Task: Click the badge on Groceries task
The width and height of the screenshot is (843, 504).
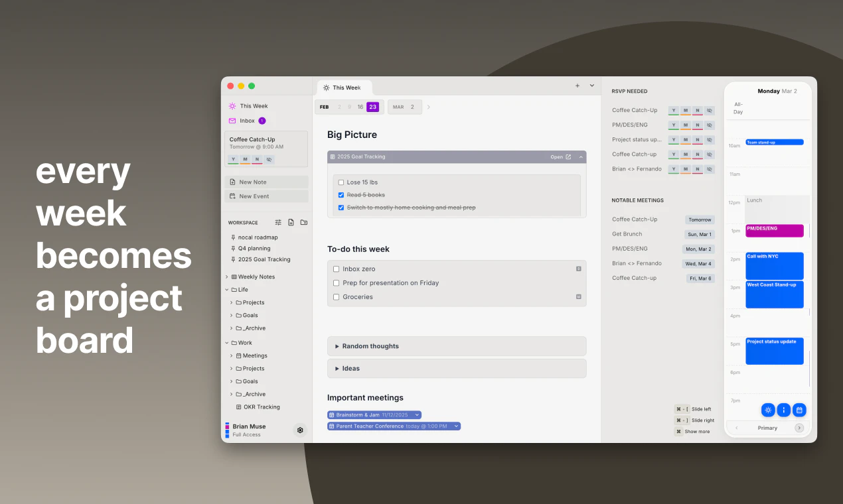Action: coord(579,296)
